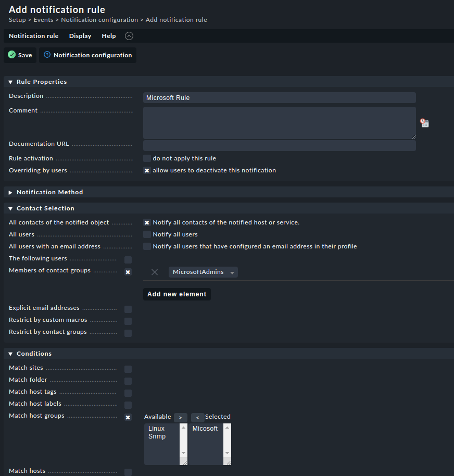The height and width of the screenshot is (476, 454).
Task: Open the Display menu
Action: click(x=80, y=36)
